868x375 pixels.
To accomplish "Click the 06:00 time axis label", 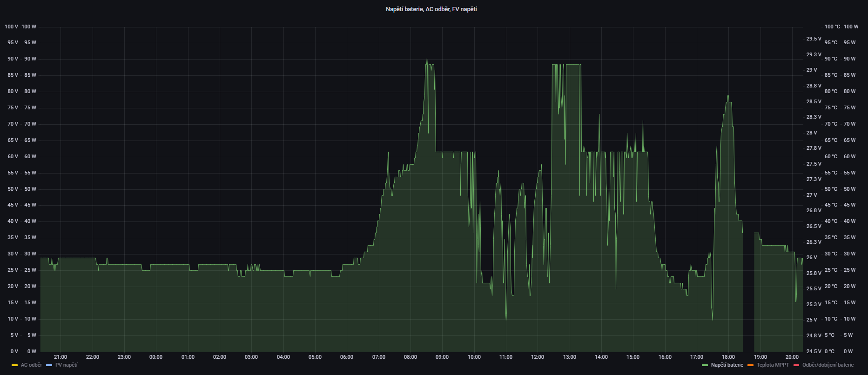I will pos(347,357).
